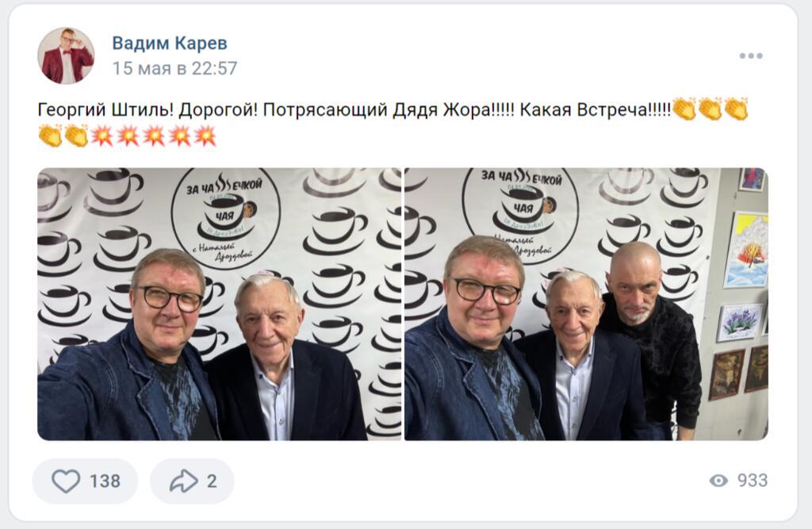Open the Вадим Карев author name link
The height and width of the screenshot is (529, 812).
(170, 43)
